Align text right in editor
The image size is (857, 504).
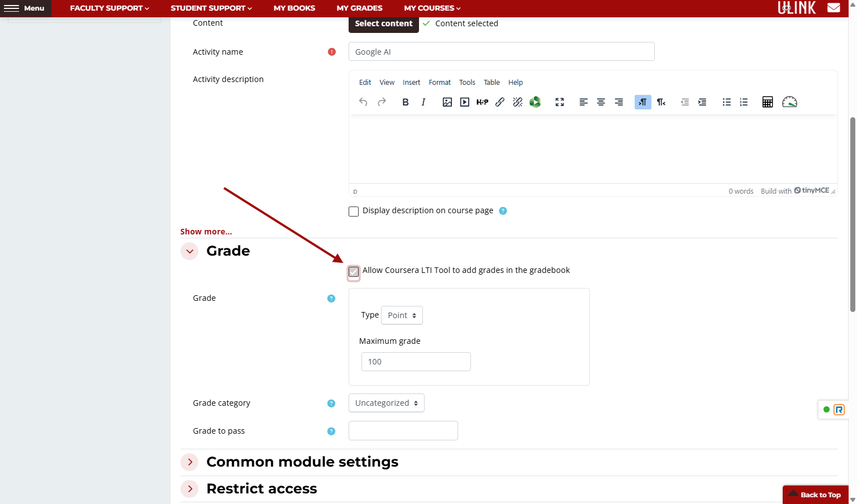click(x=619, y=102)
